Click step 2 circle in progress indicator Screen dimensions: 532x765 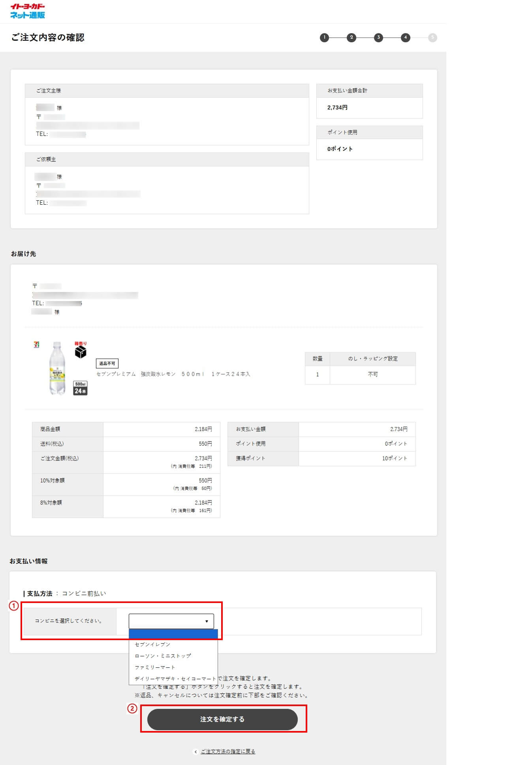click(351, 38)
